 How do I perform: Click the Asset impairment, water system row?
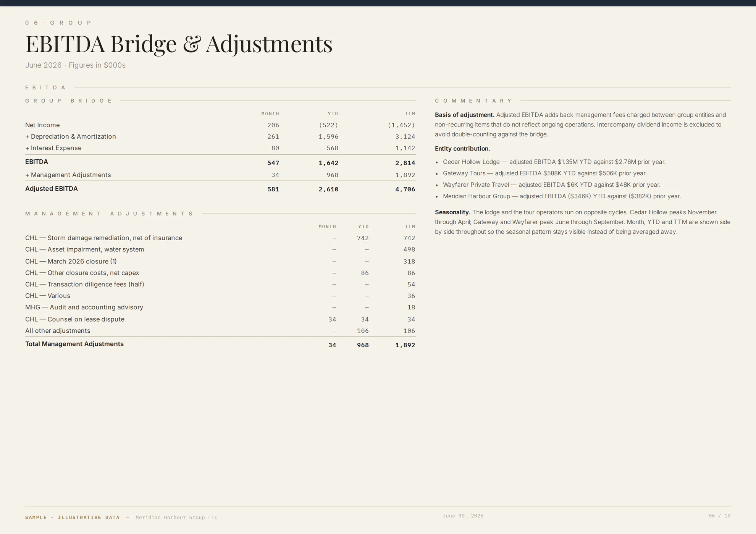tap(220, 249)
